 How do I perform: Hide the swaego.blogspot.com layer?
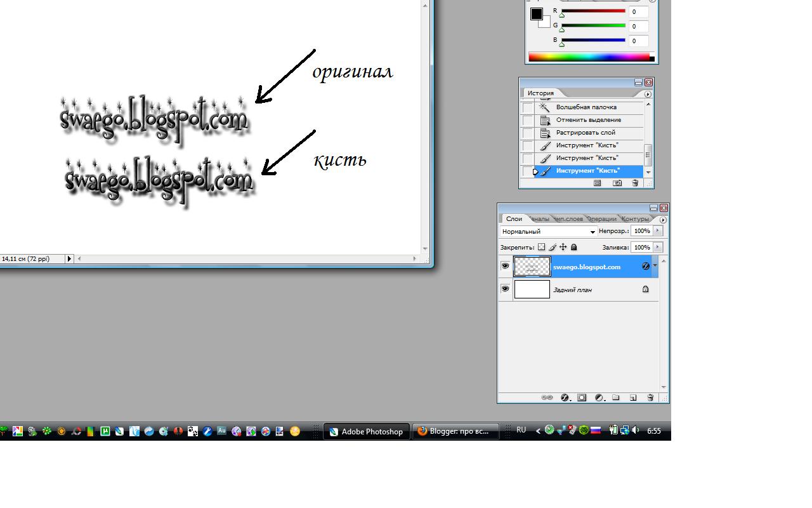(x=505, y=267)
